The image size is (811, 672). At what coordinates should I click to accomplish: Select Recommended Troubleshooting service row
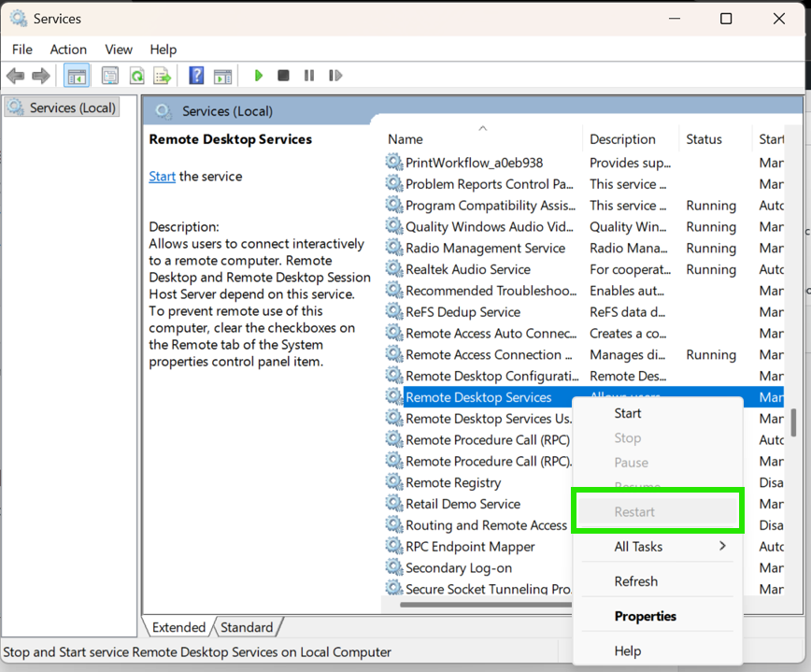coord(585,291)
